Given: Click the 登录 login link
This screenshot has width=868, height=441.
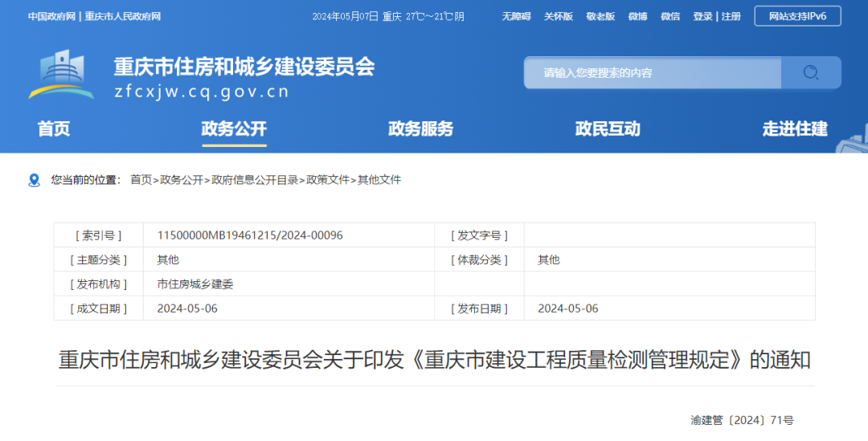Looking at the screenshot, I should point(702,17).
